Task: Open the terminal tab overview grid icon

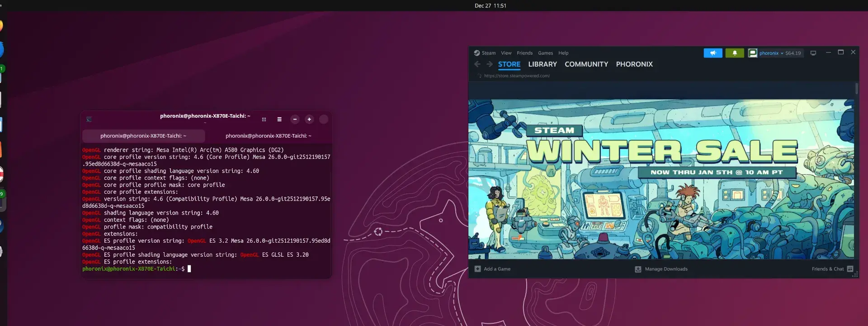Action: [x=264, y=120]
